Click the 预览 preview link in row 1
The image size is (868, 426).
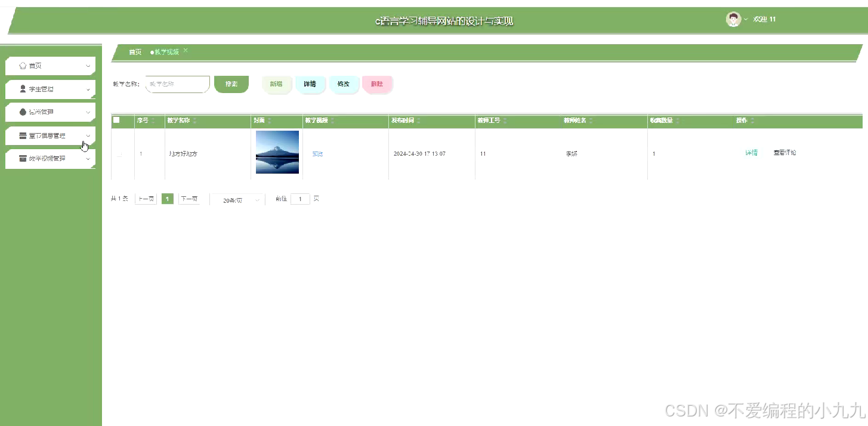click(x=317, y=154)
